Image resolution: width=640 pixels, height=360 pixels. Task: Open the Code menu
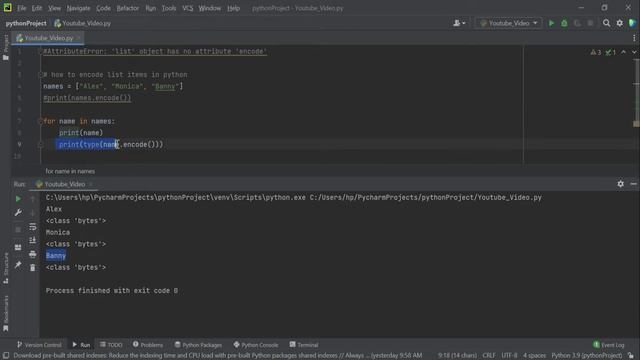pos(103,8)
